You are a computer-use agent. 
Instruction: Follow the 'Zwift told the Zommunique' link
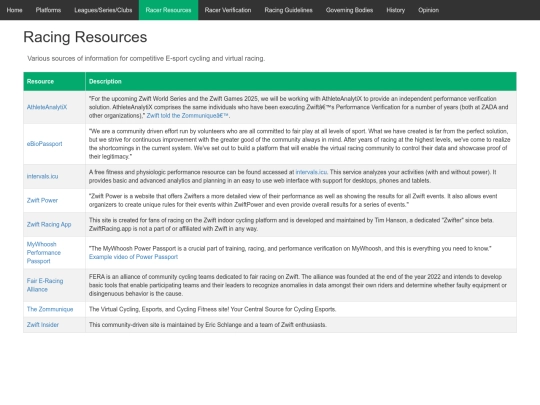187,116
